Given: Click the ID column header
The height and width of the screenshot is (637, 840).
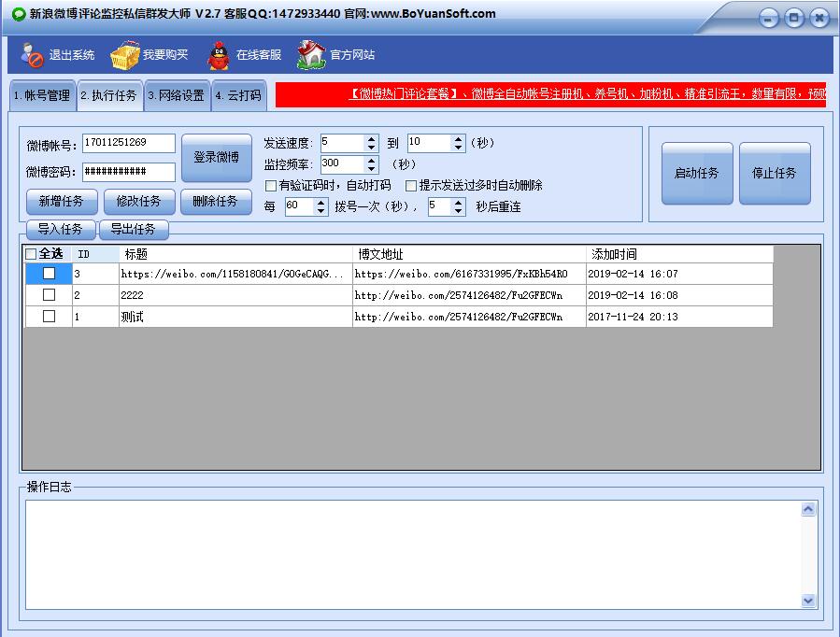Looking at the screenshot, I should [95, 254].
